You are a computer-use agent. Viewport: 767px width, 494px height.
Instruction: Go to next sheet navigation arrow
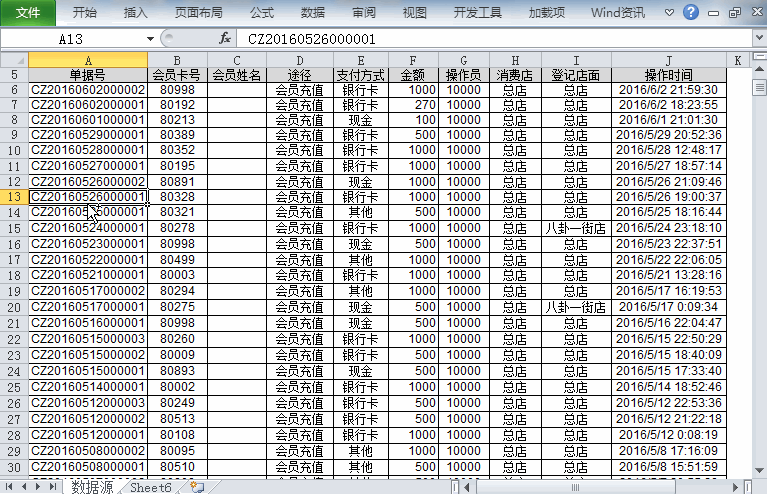38,487
